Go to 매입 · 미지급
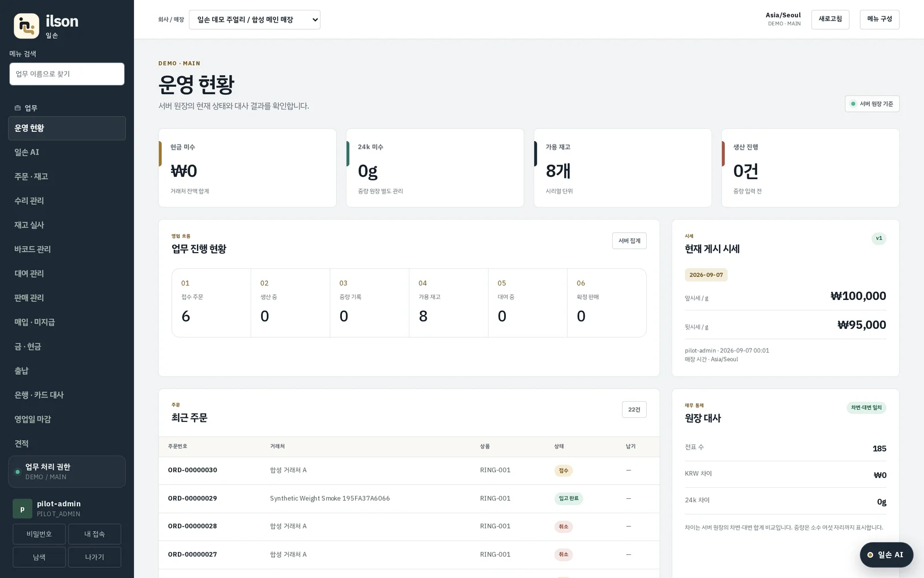 [67, 323]
